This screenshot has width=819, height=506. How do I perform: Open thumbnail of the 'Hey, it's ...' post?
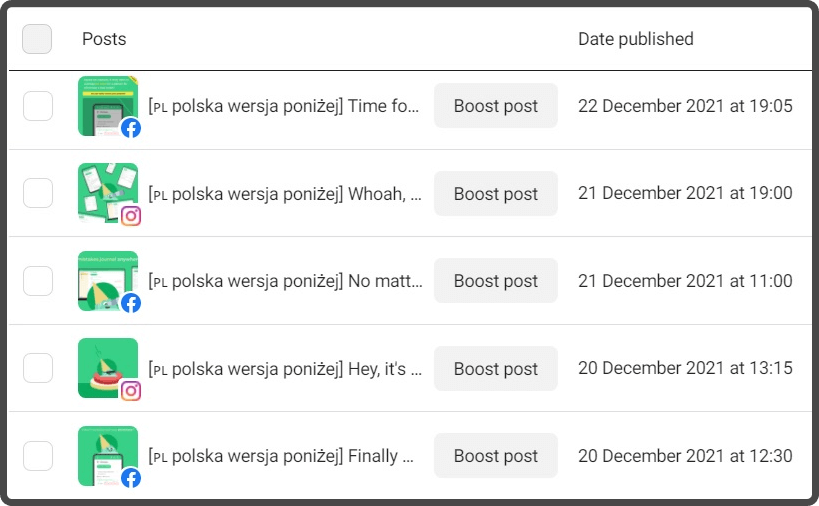coord(108,368)
